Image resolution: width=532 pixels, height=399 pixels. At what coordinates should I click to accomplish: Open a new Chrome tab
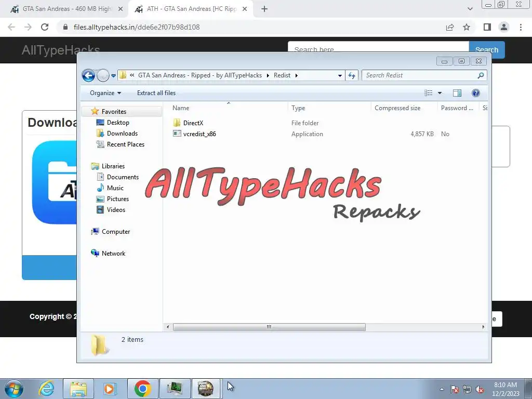[x=264, y=9]
